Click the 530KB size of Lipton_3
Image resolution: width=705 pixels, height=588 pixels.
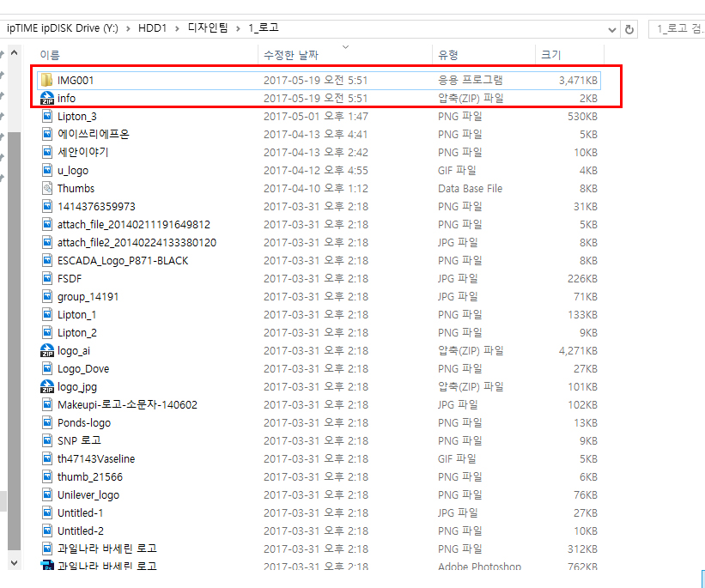582,117
